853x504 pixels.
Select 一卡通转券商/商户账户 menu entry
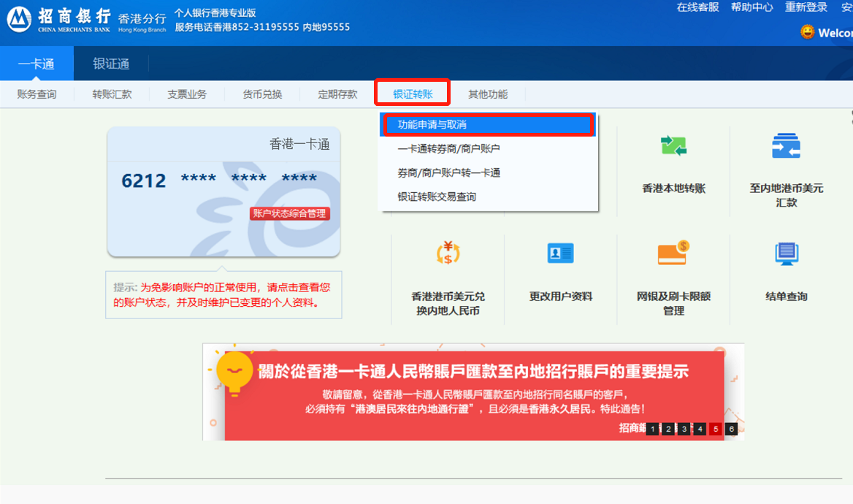(x=489, y=148)
